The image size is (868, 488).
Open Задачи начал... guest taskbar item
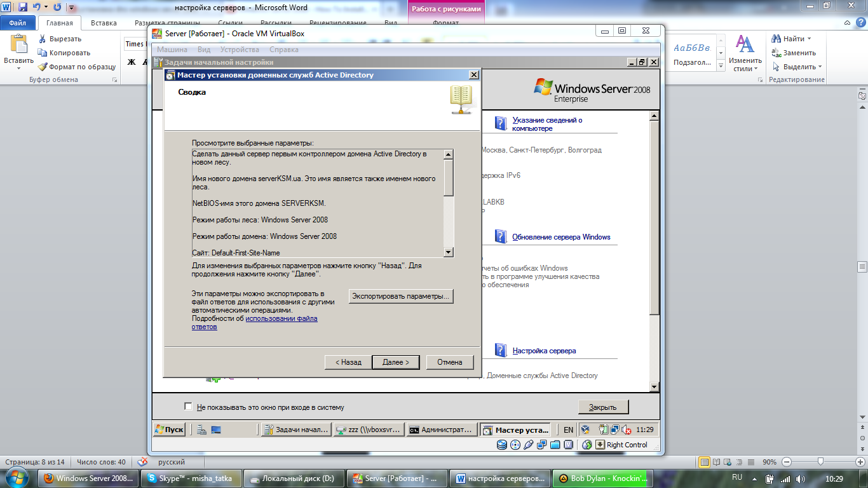point(296,430)
